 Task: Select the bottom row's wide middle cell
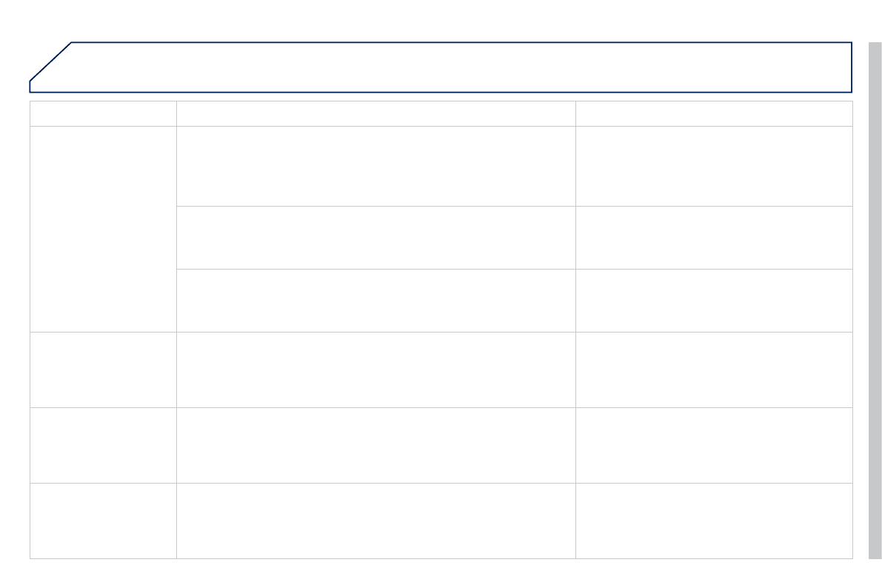[x=375, y=521]
